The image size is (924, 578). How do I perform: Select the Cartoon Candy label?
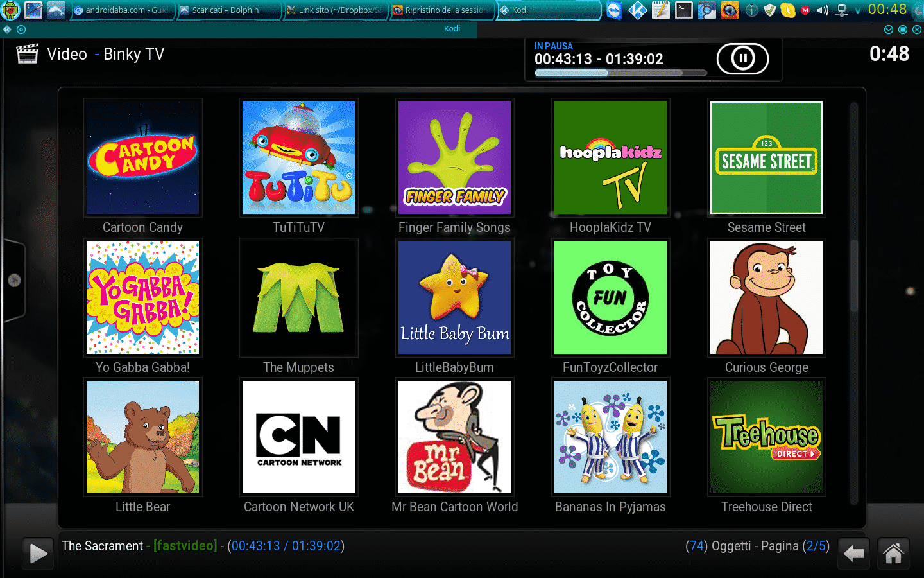142,227
